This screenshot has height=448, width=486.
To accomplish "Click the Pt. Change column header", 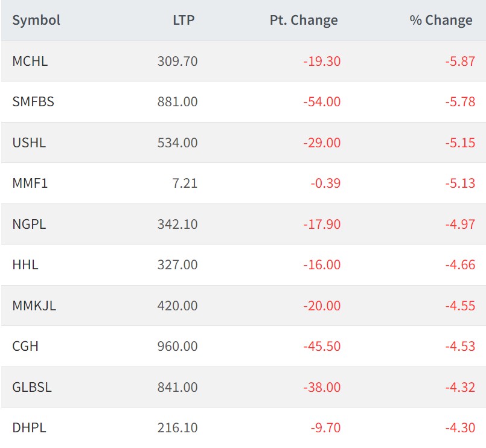I will [304, 20].
